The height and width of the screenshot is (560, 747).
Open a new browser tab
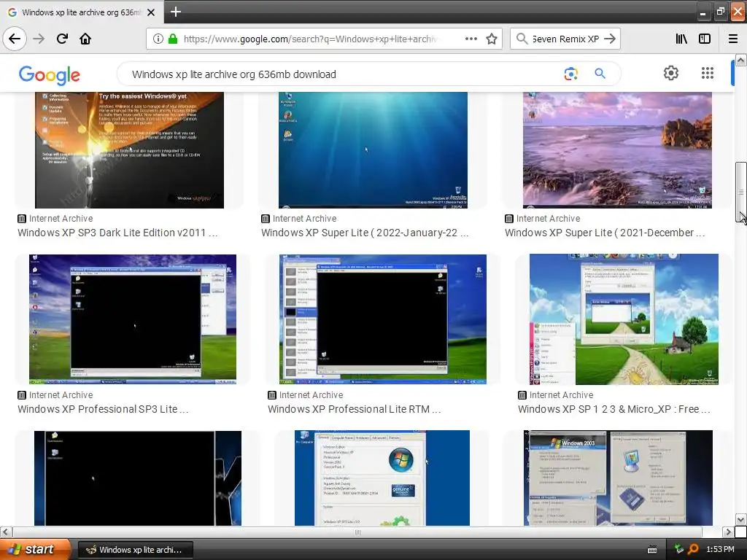coord(176,12)
